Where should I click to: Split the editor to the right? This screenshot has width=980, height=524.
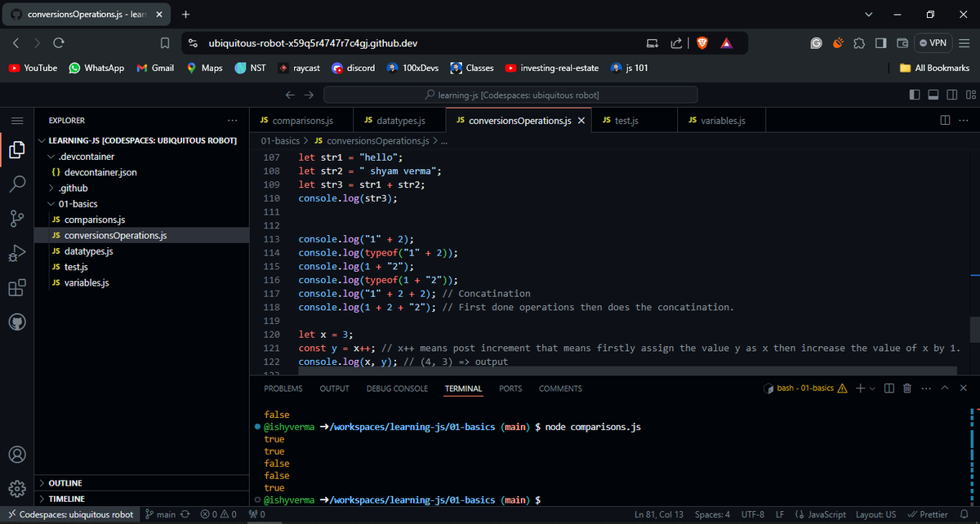pos(945,120)
